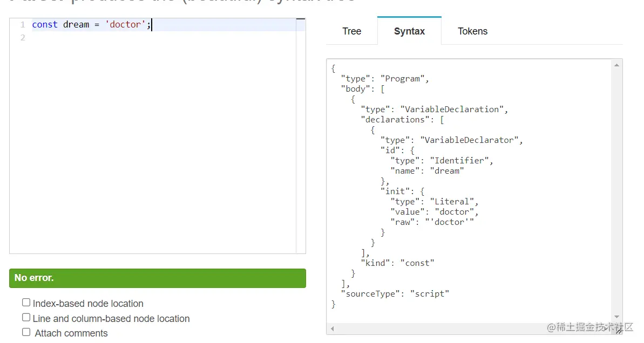Click the "raw" doctor line in output

pos(432,222)
